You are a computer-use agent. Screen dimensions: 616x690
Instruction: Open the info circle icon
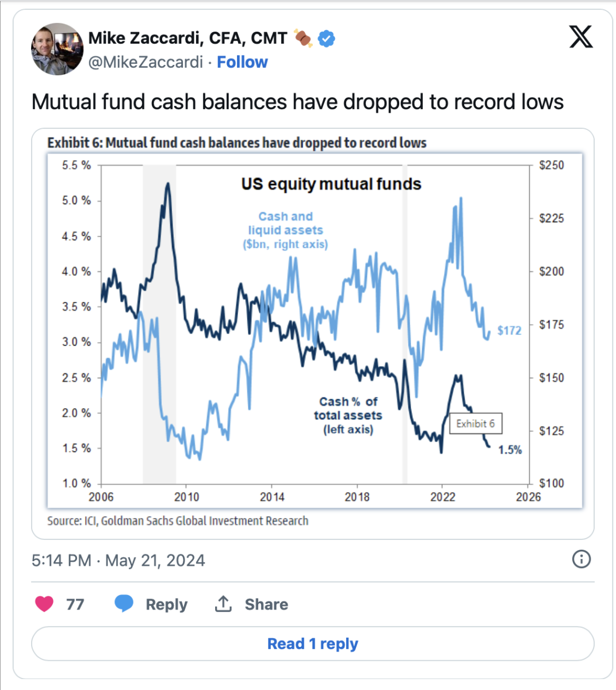pos(581,559)
